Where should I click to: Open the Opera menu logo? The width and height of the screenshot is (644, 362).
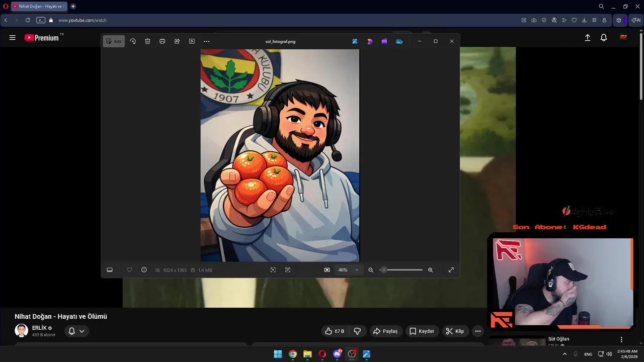6,7
